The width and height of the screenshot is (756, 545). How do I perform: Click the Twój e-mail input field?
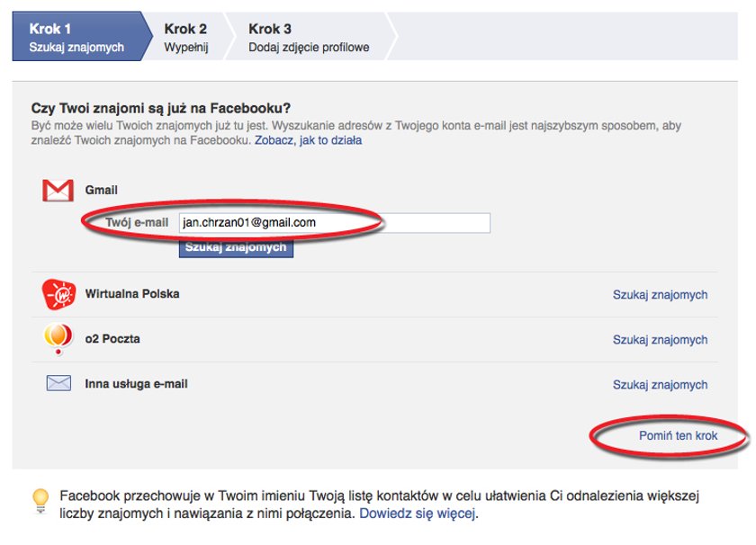[335, 223]
